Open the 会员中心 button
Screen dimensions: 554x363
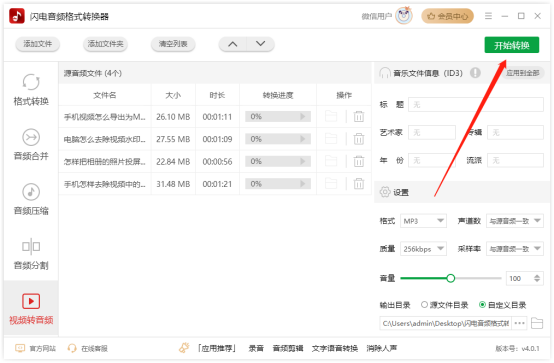pyautogui.click(x=447, y=16)
